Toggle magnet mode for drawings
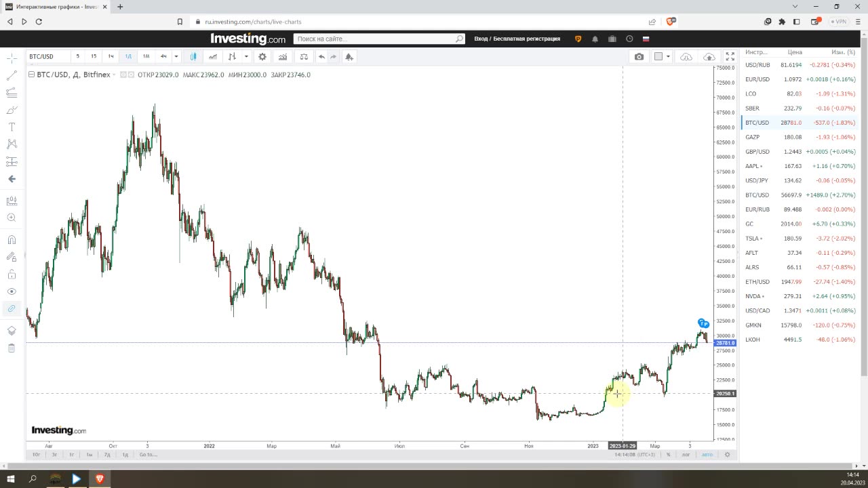The height and width of the screenshot is (488, 868). pos(12,239)
